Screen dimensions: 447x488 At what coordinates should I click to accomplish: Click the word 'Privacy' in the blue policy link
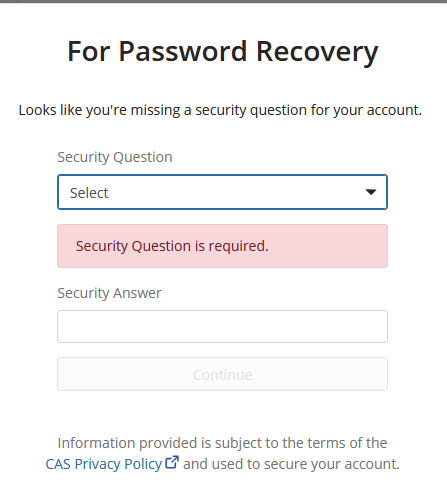pyautogui.click(x=97, y=464)
